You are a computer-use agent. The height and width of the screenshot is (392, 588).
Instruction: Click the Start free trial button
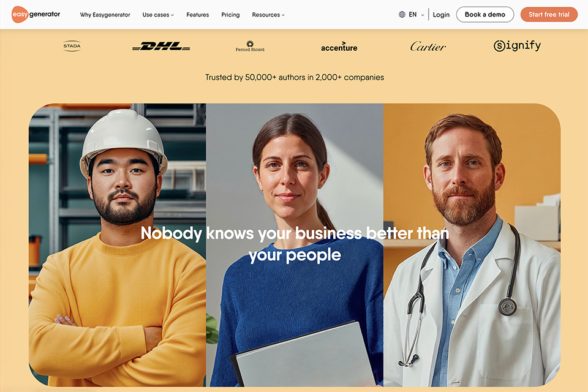[x=549, y=15]
